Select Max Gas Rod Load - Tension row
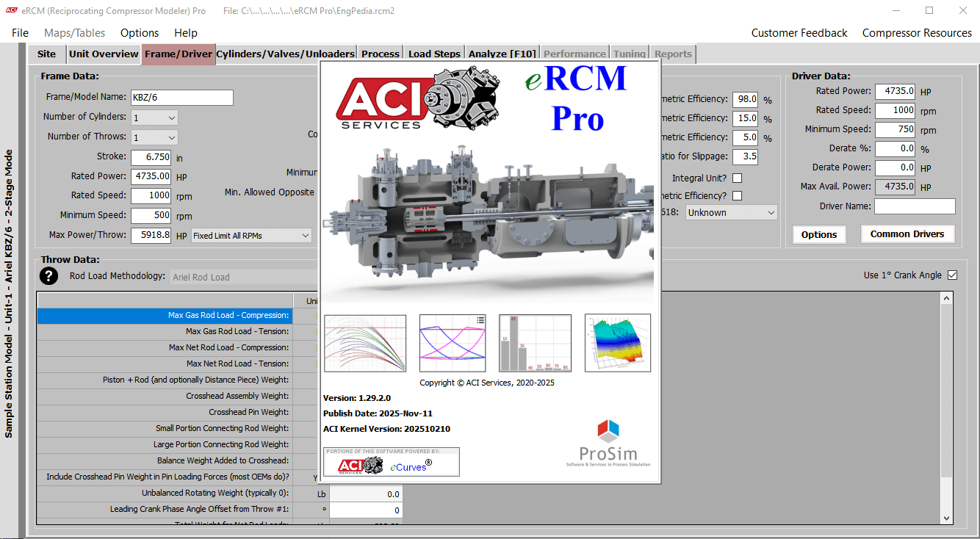Viewport: 980px width, 539px height. coord(165,331)
